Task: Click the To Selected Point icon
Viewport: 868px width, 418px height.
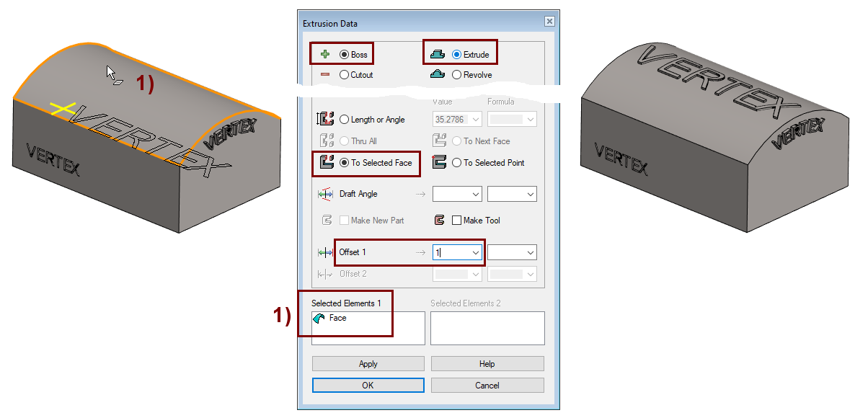Action: click(438, 163)
